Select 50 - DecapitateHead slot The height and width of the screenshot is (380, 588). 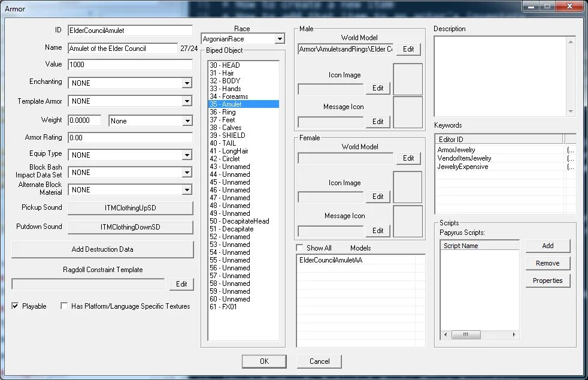243,221
